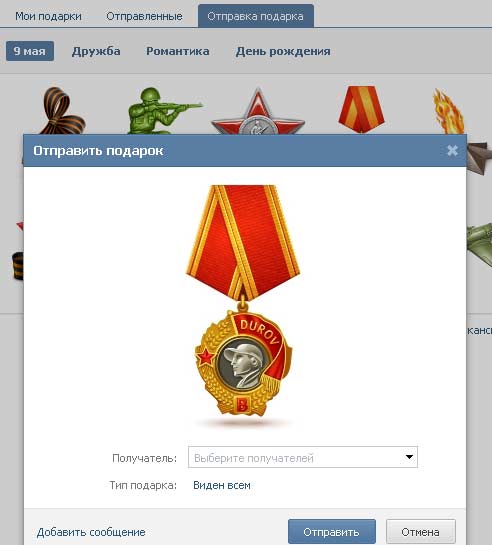This screenshot has height=545, width=492.
Task: Change gift type Виден всем
Action: (222, 485)
